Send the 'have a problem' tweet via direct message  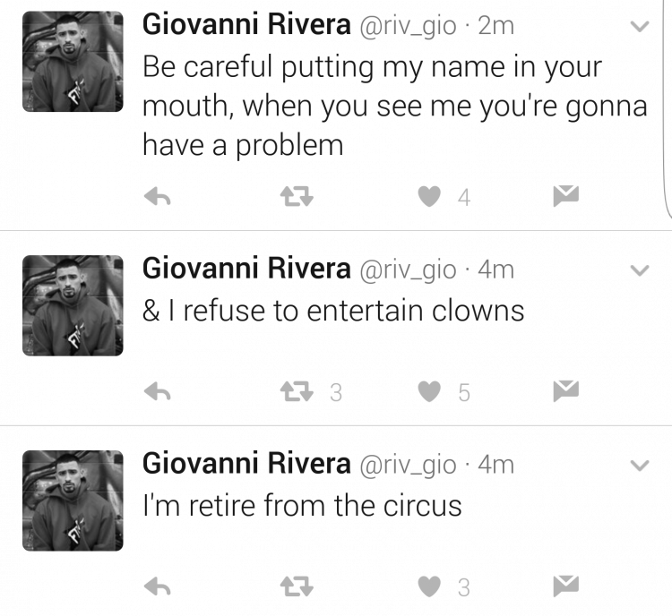click(x=565, y=196)
